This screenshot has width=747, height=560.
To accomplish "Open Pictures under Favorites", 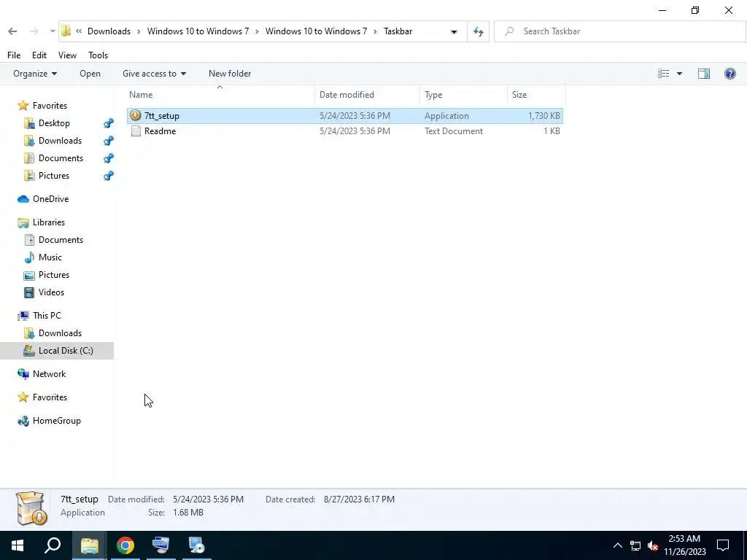I will pyautogui.click(x=54, y=176).
